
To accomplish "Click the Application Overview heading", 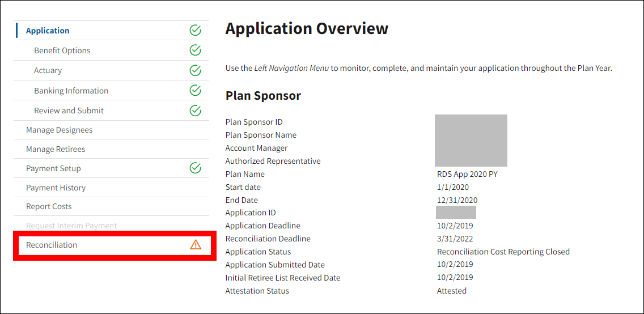I will point(307,29).
